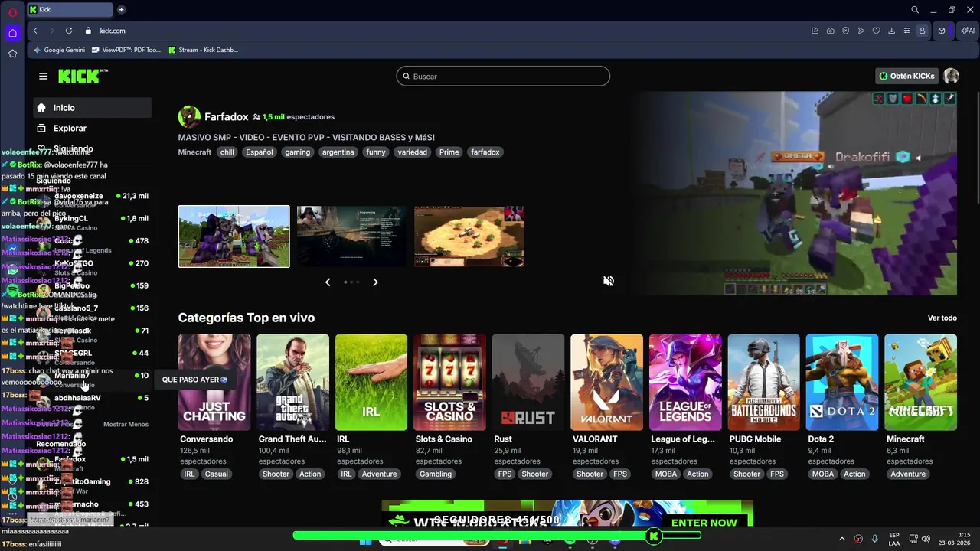This screenshot has height=551, width=980.
Task: Click the Gambling tag under Slots & Casino
Action: point(436,474)
